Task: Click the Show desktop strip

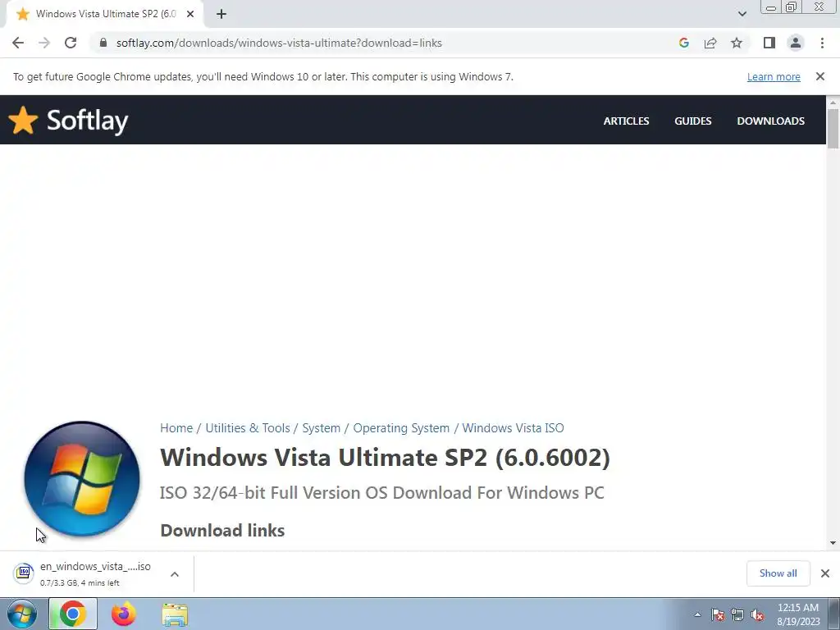Action: point(834,614)
